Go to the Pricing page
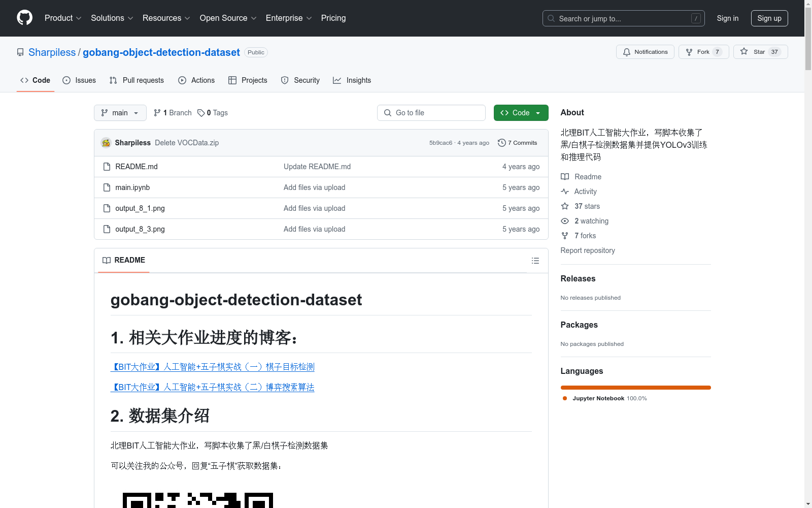 point(333,18)
